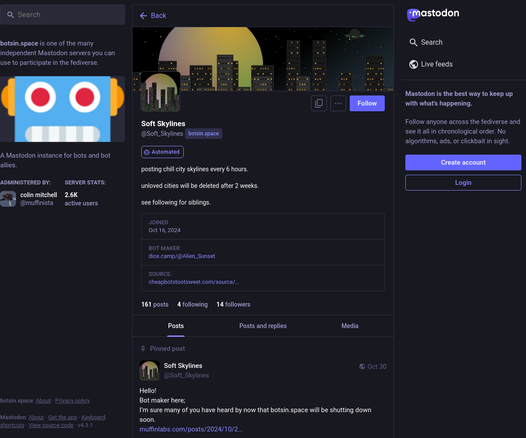
Task: Click the 'Joined Oct 16, 2024' field
Action: click(x=263, y=226)
